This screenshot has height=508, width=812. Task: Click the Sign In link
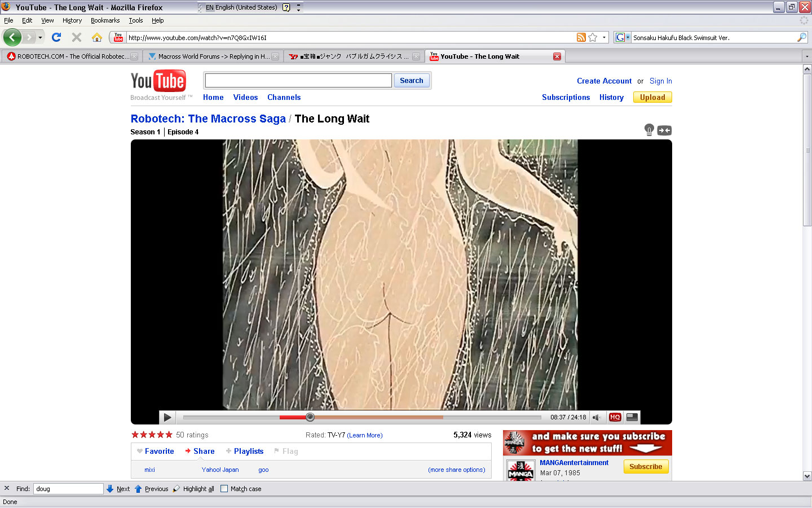pyautogui.click(x=660, y=81)
